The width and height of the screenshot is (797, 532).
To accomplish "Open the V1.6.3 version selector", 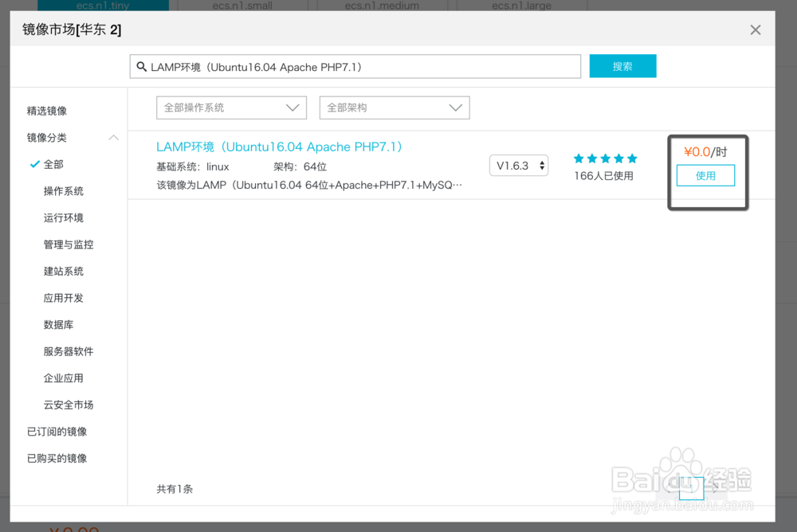I will 518,165.
